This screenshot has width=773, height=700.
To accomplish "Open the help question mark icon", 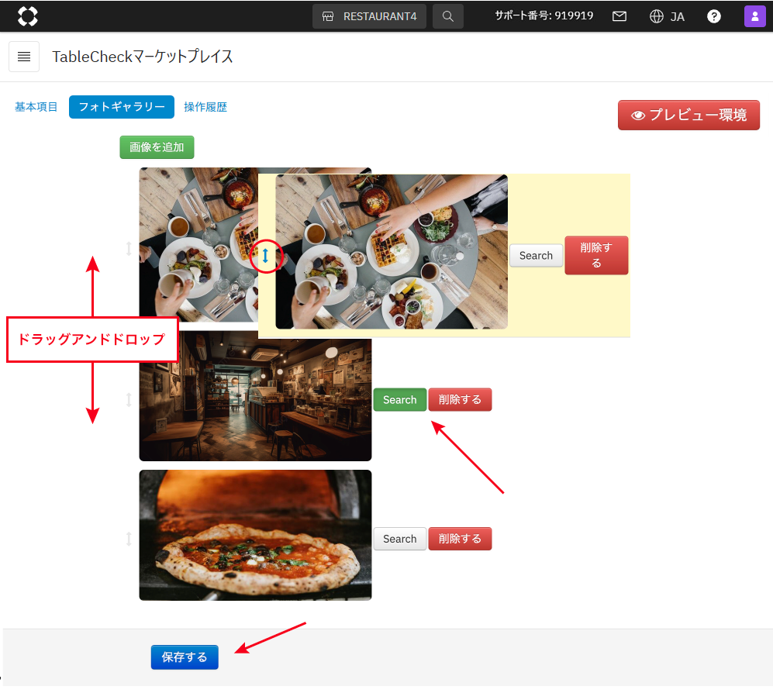I will pos(713,16).
